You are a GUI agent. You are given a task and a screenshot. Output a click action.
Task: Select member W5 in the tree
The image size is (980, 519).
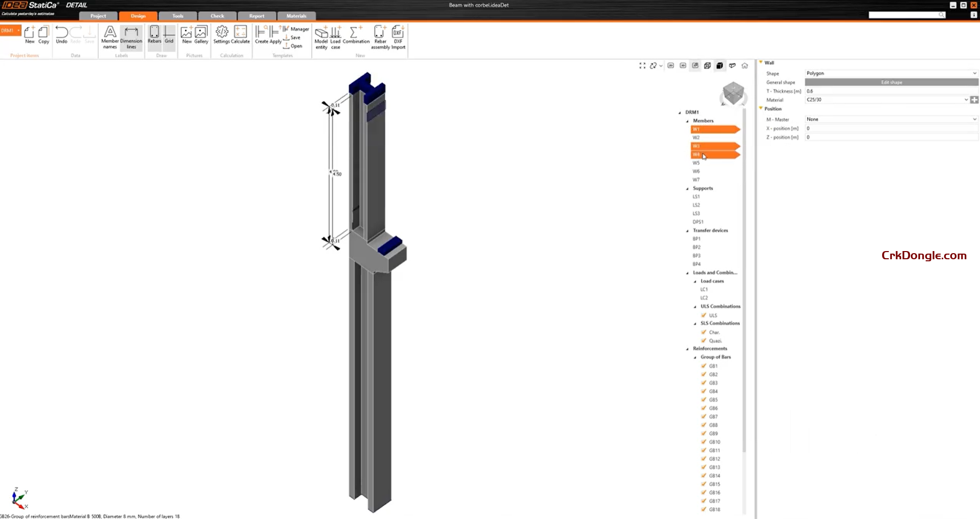point(696,163)
